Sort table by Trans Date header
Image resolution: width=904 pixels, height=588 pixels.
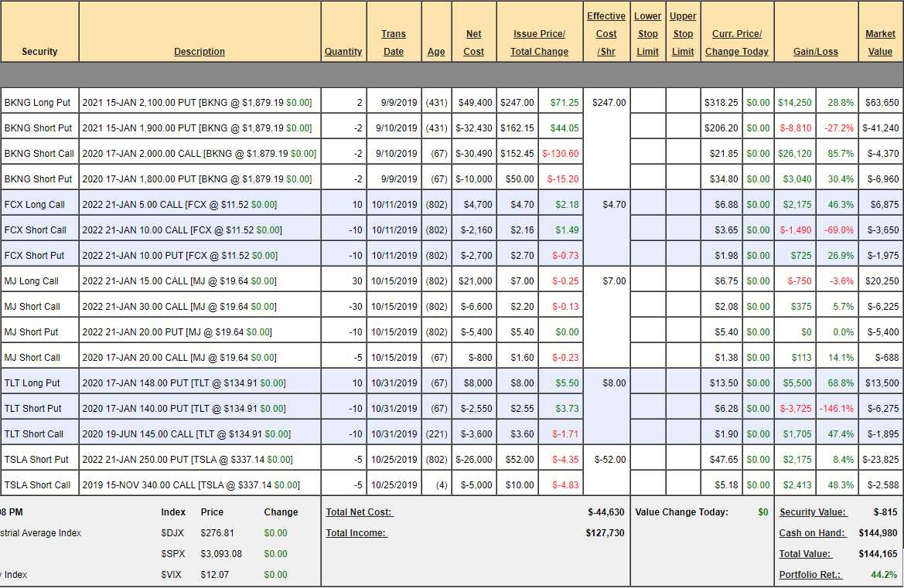pyautogui.click(x=394, y=42)
